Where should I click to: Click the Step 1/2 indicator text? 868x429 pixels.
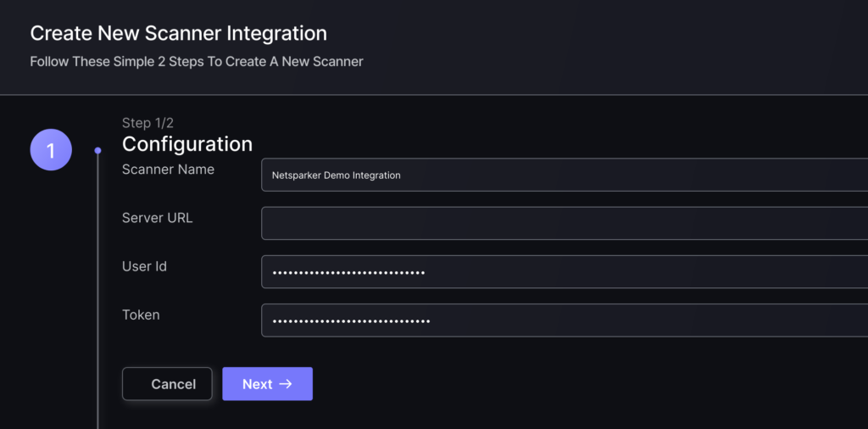click(147, 123)
